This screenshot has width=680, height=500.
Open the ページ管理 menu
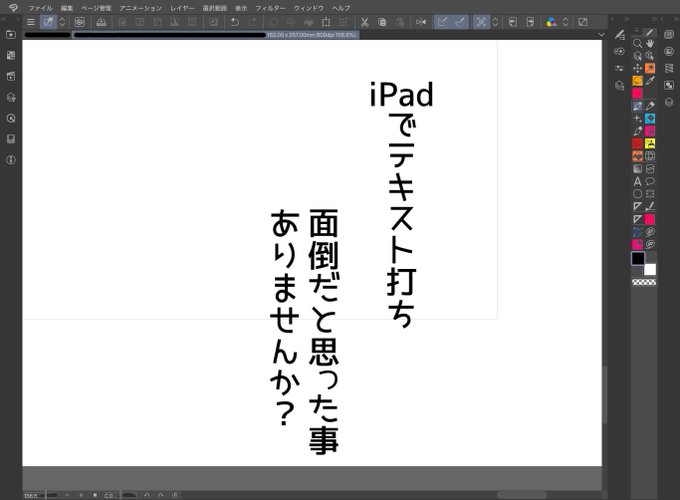tap(96, 8)
